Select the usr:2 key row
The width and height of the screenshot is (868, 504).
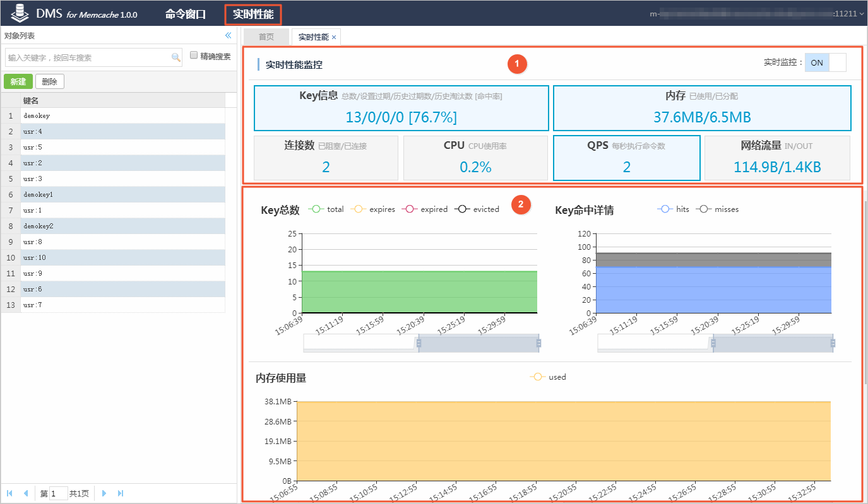pos(122,163)
